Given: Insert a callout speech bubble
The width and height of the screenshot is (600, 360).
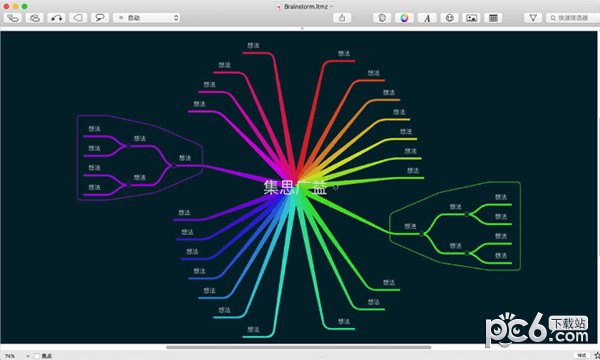Looking at the screenshot, I should click(100, 18).
